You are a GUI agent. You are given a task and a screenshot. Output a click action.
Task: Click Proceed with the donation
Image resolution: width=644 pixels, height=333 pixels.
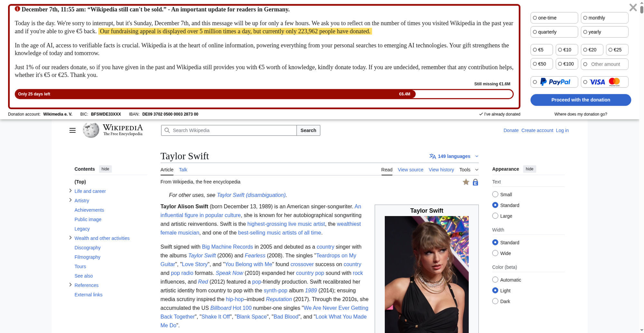[581, 100]
